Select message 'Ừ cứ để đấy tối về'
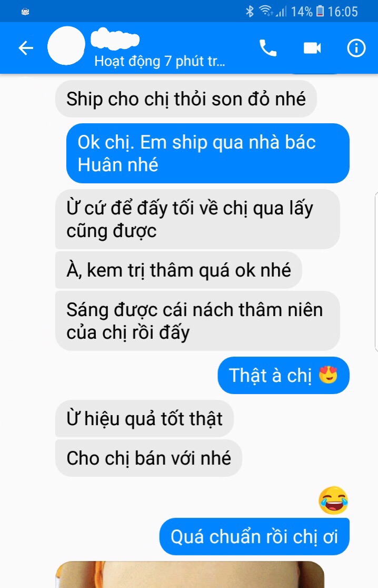This screenshot has height=588, width=378. pyautogui.click(x=198, y=219)
